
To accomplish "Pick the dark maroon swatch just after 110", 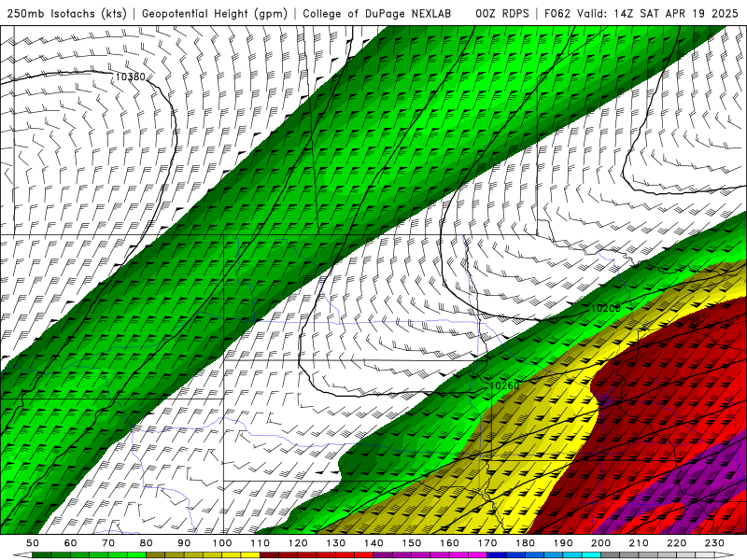I will 269,554.
